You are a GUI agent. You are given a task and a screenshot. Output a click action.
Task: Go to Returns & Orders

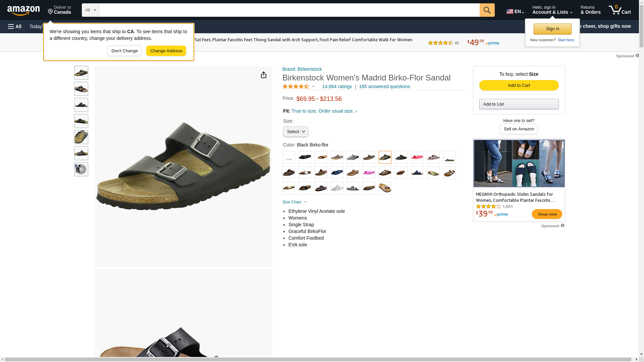(590, 10)
